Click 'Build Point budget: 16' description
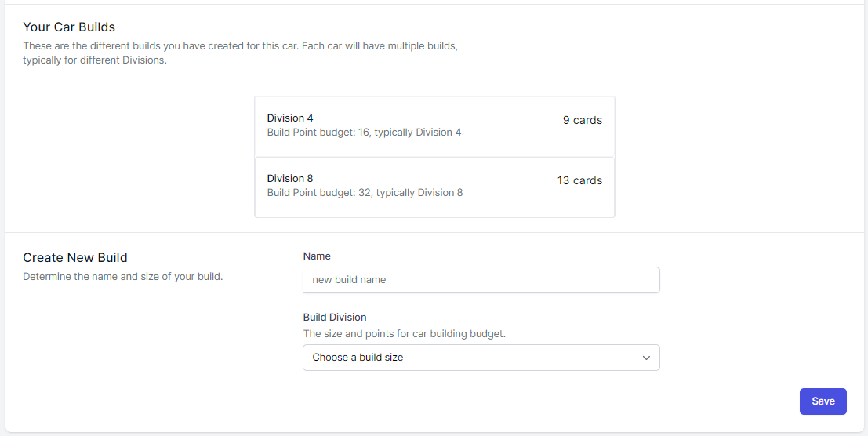The width and height of the screenshot is (868, 436). [364, 133]
